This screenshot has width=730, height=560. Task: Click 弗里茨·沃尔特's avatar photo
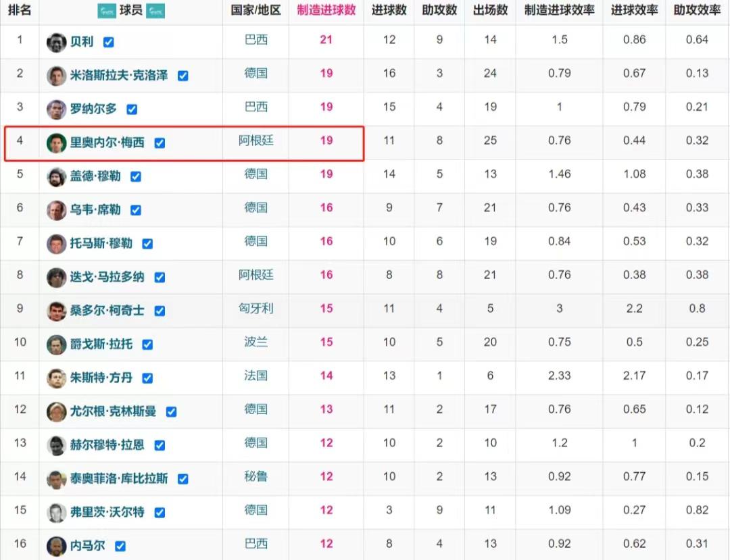coord(56,513)
